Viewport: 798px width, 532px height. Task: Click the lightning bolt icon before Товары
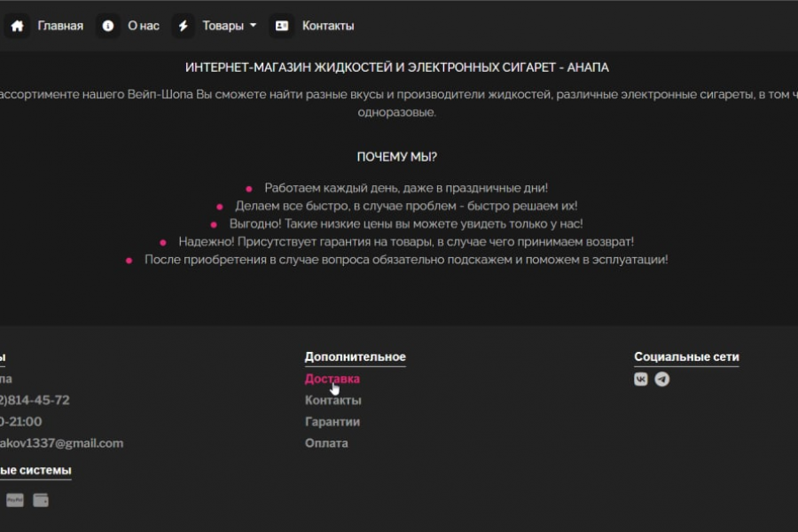(184, 26)
